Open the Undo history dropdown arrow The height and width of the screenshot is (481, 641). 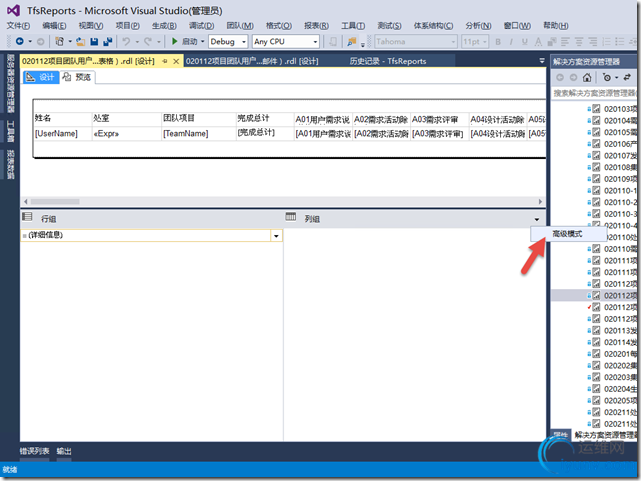137,42
